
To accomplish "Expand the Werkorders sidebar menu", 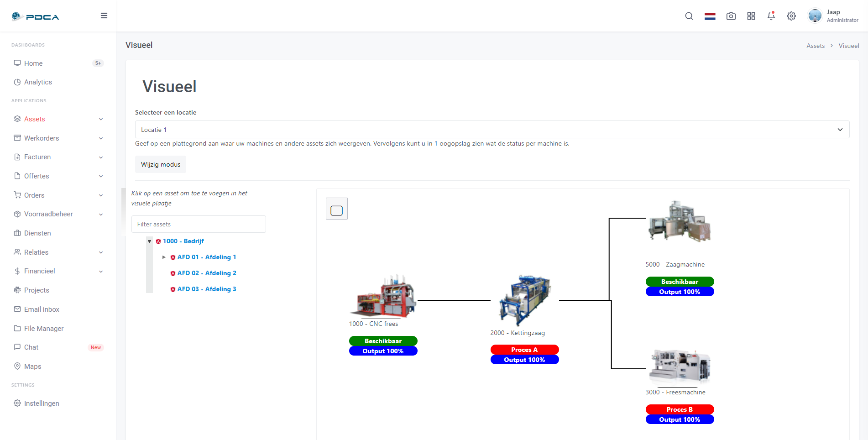I will [x=58, y=138].
